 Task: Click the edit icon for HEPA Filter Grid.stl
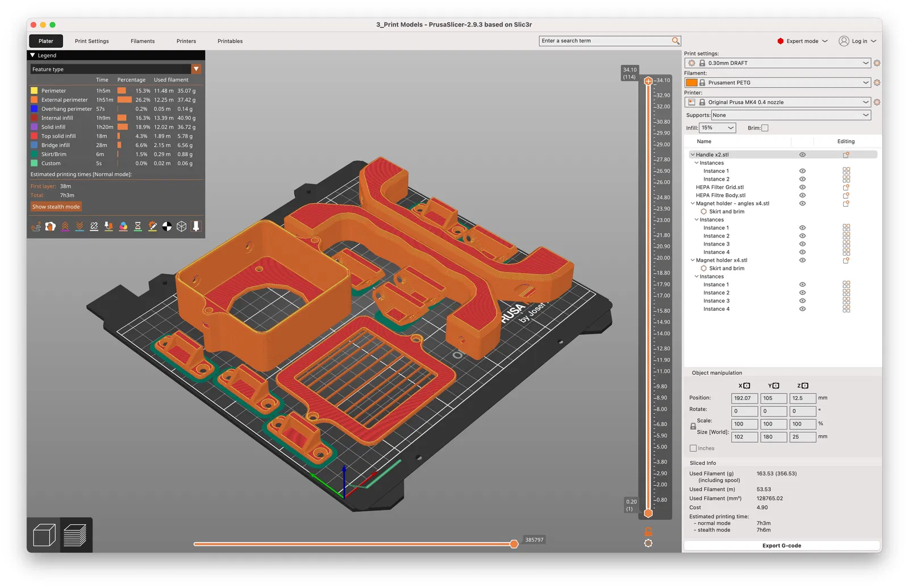tap(846, 187)
